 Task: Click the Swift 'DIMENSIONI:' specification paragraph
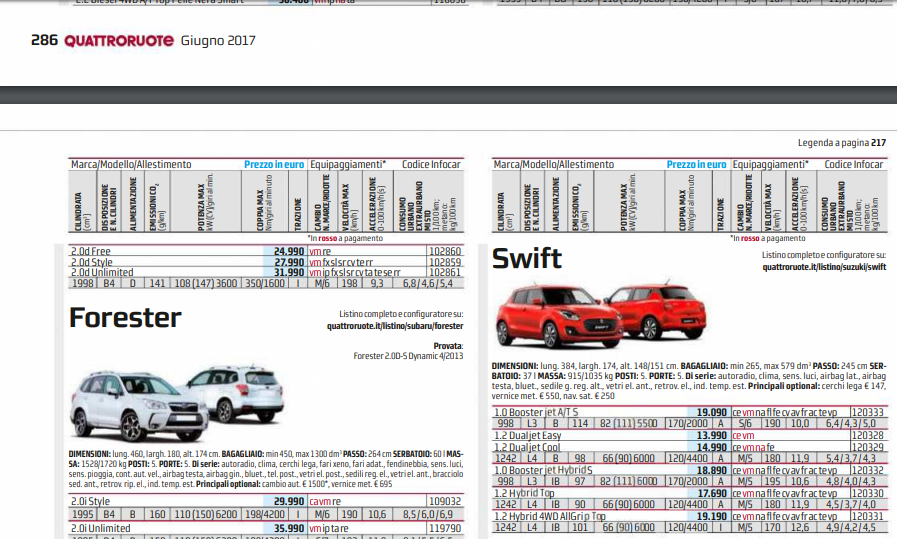[x=689, y=381]
